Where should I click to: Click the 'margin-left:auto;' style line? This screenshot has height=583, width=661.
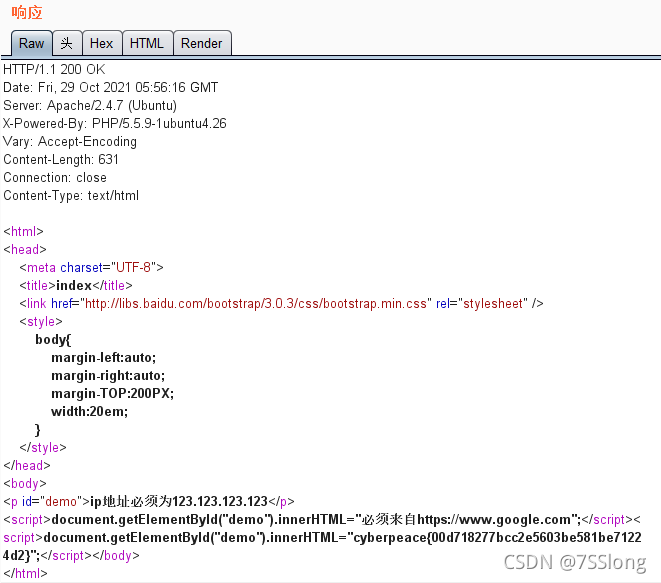point(104,357)
